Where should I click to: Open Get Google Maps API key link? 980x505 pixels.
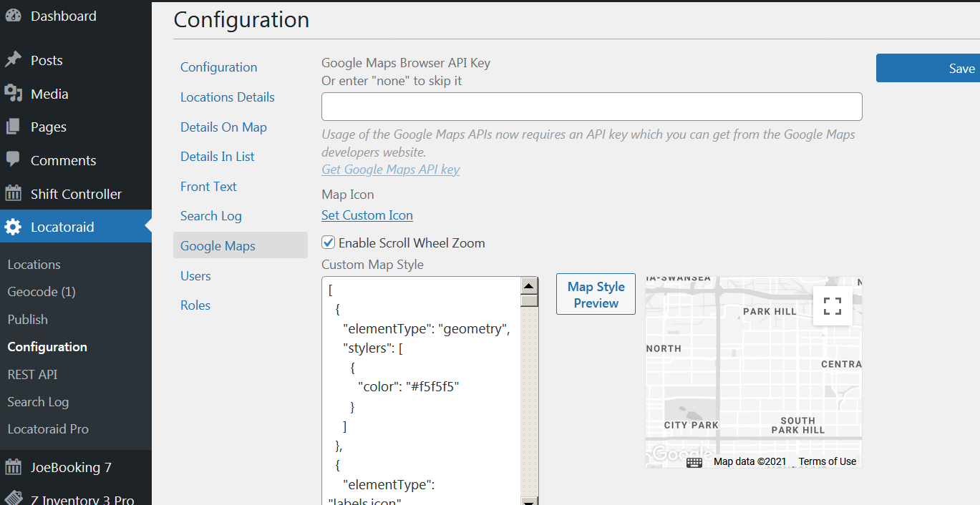tap(391, 170)
